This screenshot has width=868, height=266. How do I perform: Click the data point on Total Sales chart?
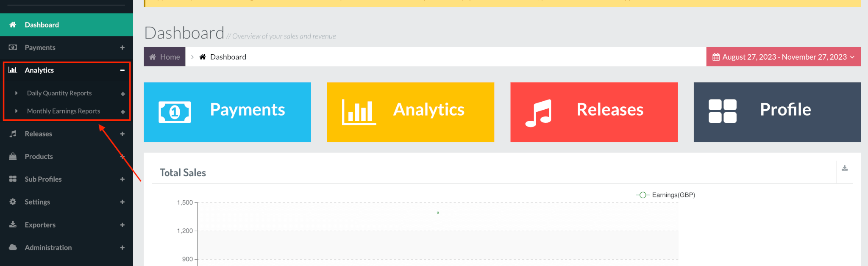click(x=438, y=213)
